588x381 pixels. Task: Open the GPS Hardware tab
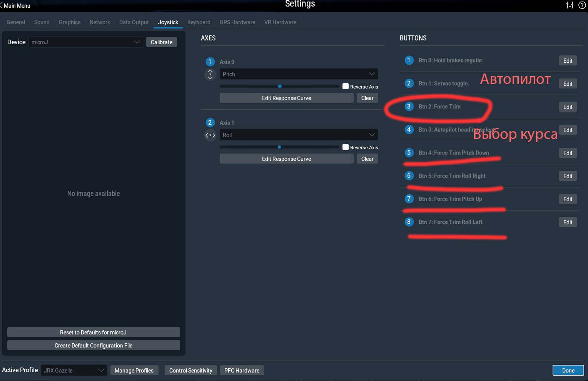(x=237, y=22)
